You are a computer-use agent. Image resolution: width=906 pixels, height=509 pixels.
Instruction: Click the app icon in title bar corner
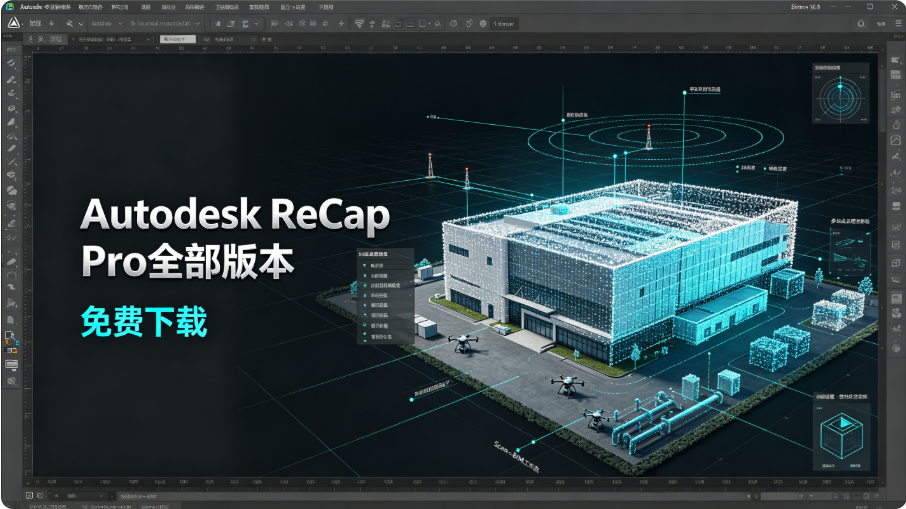[10, 6]
